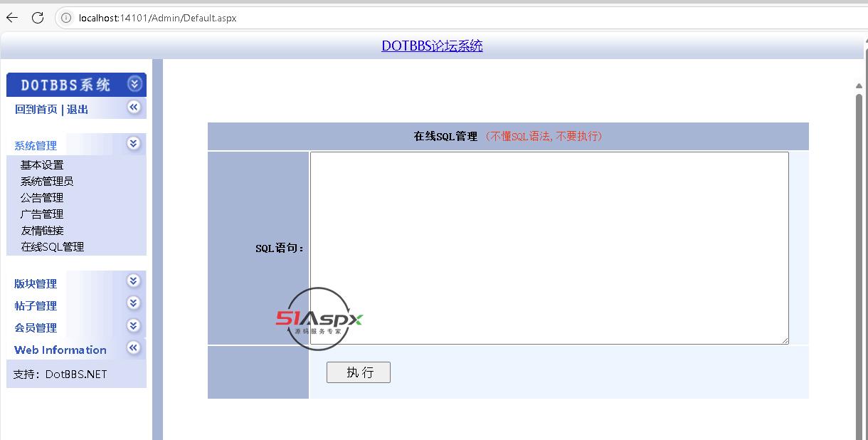
Task: Expand the 会员管理 section chevron
Action: pos(133,325)
